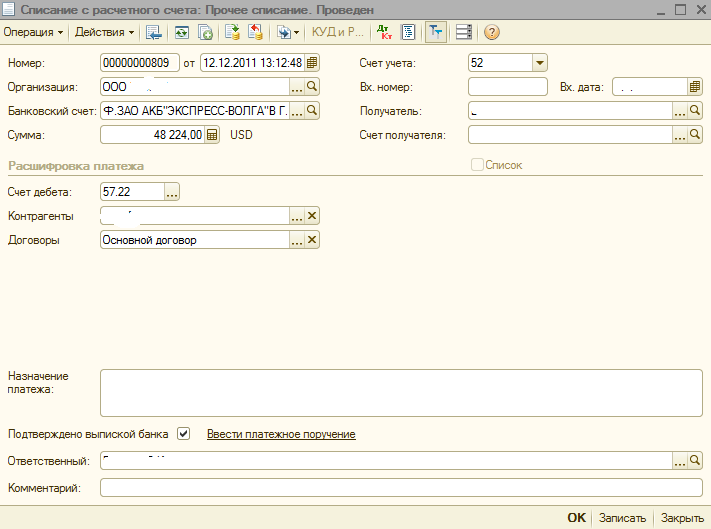Click the magnifier in Получатель field

pyautogui.click(x=694, y=110)
